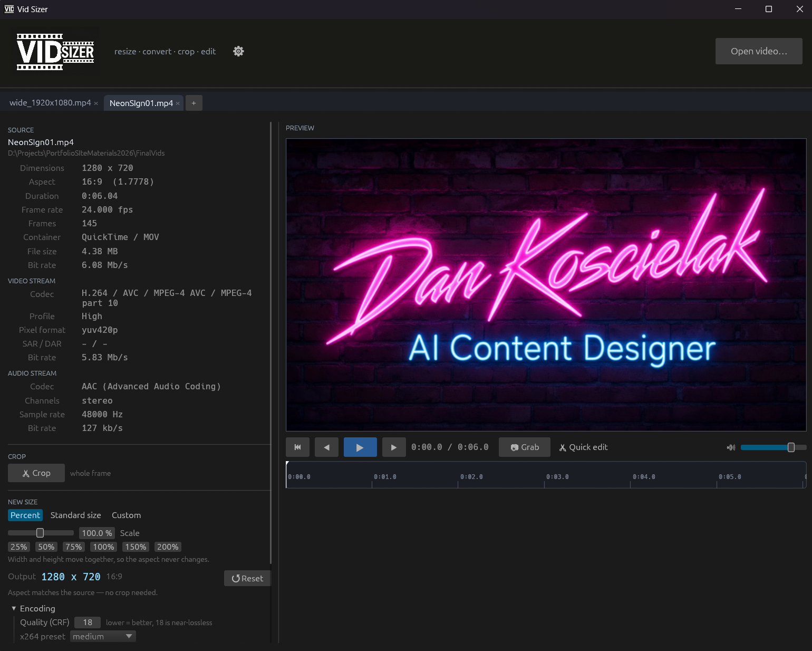Set scale to the 50% preset
The height and width of the screenshot is (651, 812).
46,547
